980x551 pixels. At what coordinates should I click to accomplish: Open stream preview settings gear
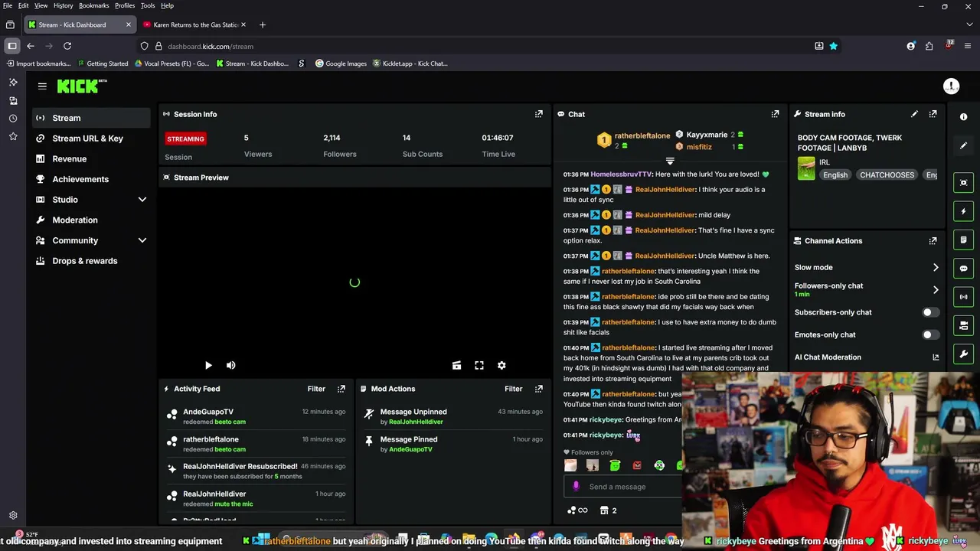(x=501, y=366)
